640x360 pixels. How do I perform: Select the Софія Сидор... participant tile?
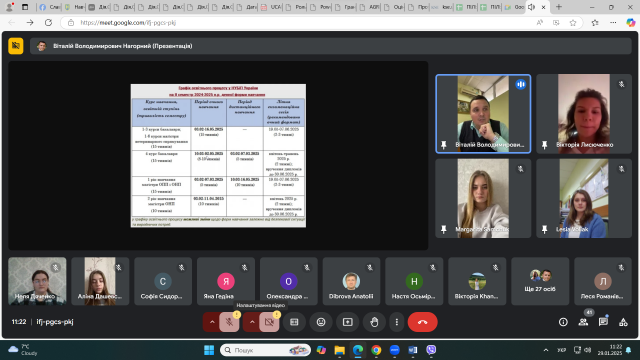163,281
